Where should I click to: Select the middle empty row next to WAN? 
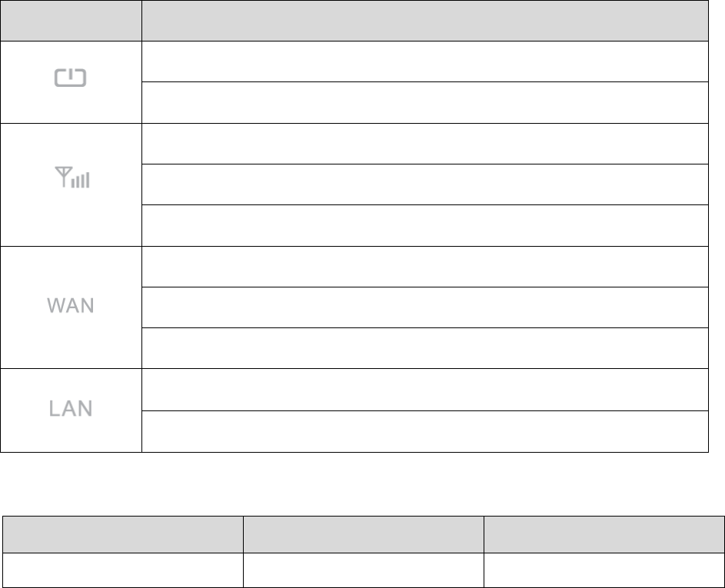point(424,307)
